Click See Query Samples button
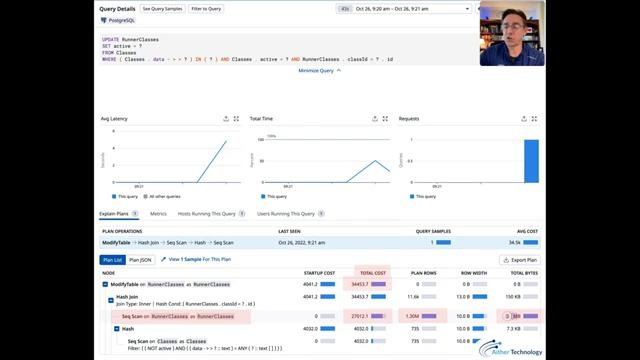This screenshot has height=360, width=640. [162, 9]
